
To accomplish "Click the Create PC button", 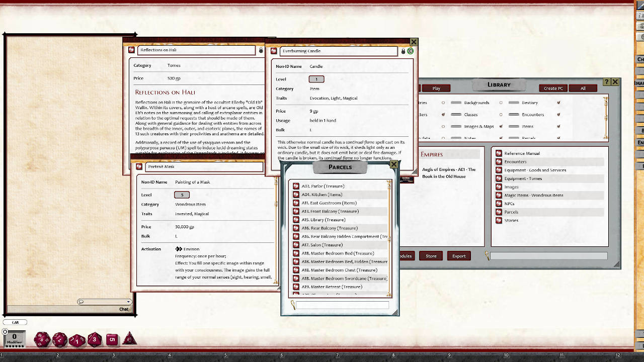I will point(552,88).
